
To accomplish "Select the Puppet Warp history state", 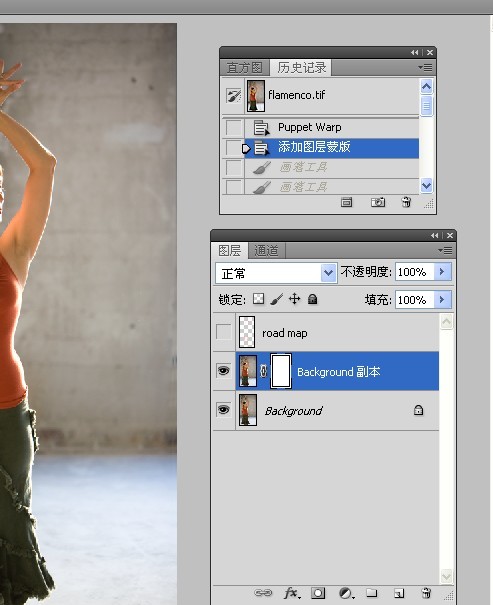I will tap(332, 127).
